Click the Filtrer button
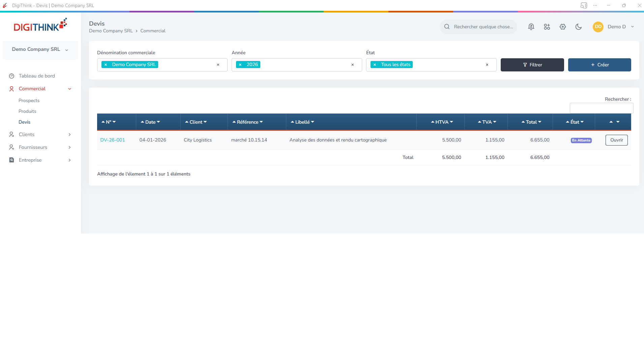 pyautogui.click(x=532, y=65)
